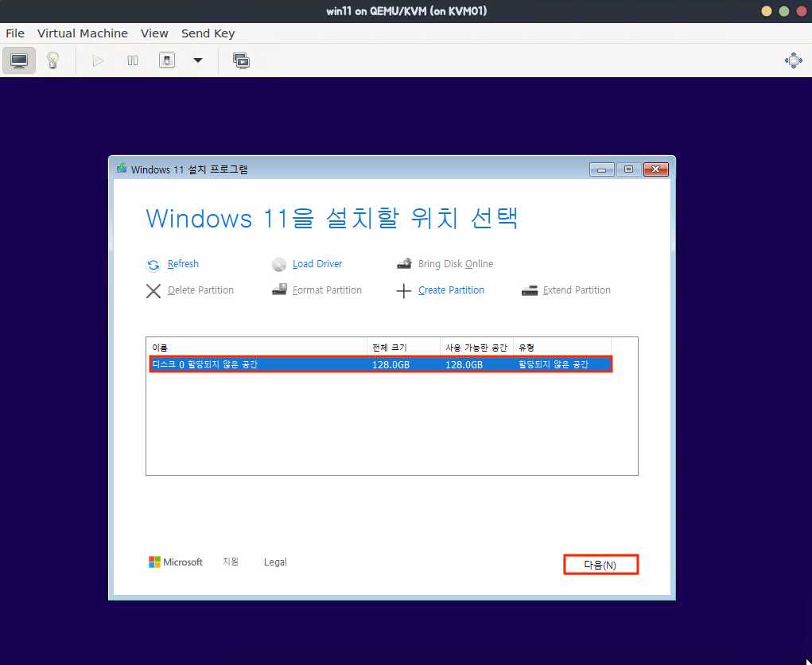Open the Legal link
Viewport: 812px width, 665px height.
pyautogui.click(x=275, y=562)
